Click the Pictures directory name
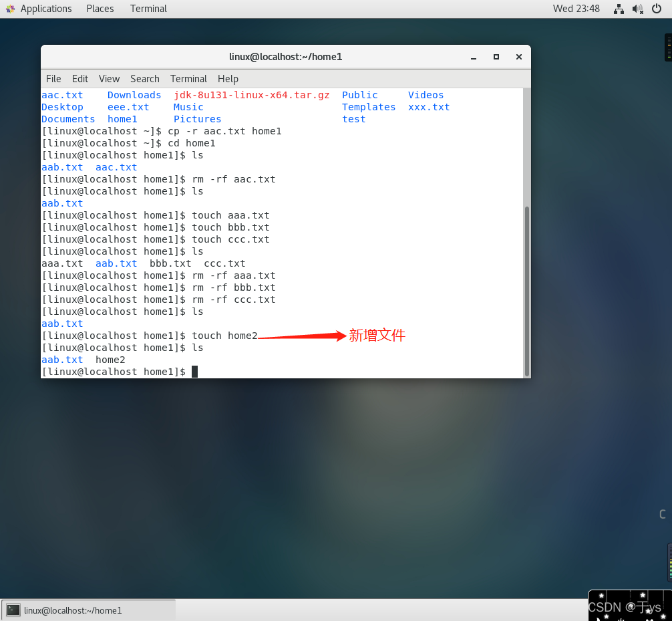This screenshot has width=672, height=621. 197,119
